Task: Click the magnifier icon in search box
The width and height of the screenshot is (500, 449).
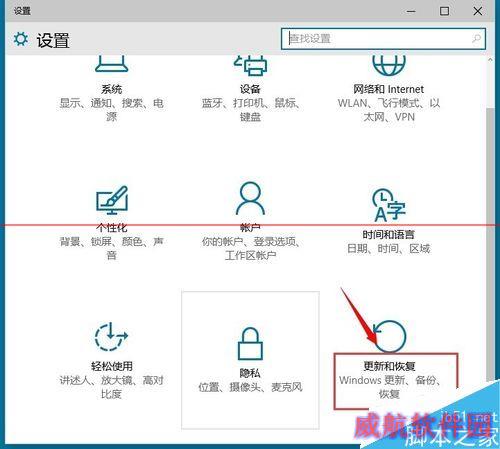Action: click(x=476, y=39)
